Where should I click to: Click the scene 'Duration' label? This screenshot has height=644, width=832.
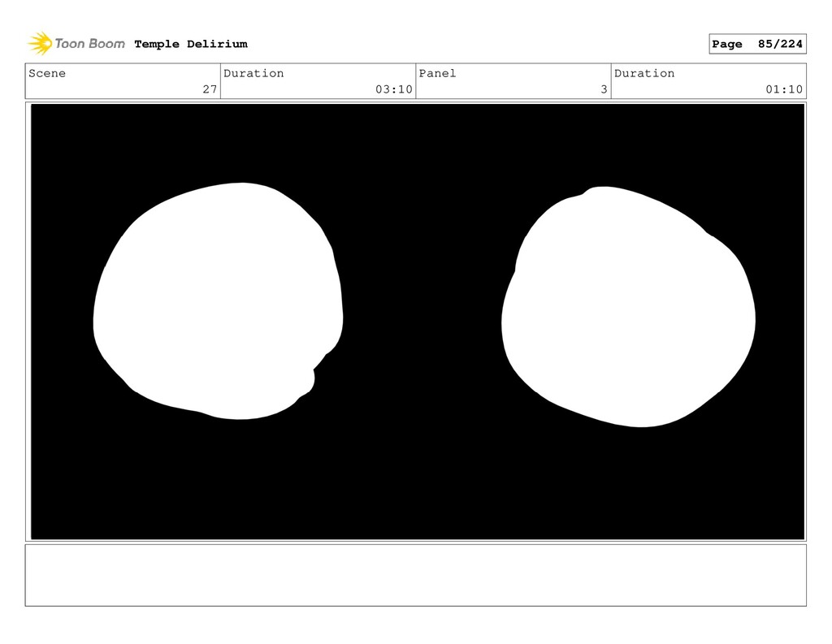click(x=253, y=73)
